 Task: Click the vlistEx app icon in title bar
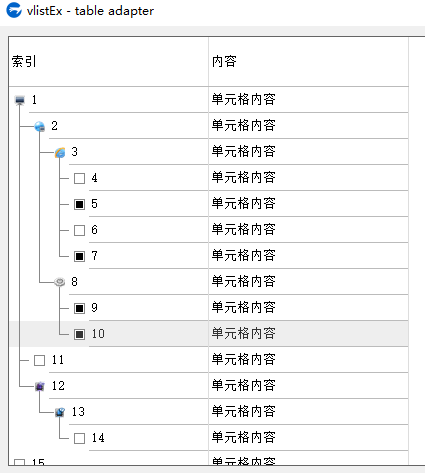point(14,10)
